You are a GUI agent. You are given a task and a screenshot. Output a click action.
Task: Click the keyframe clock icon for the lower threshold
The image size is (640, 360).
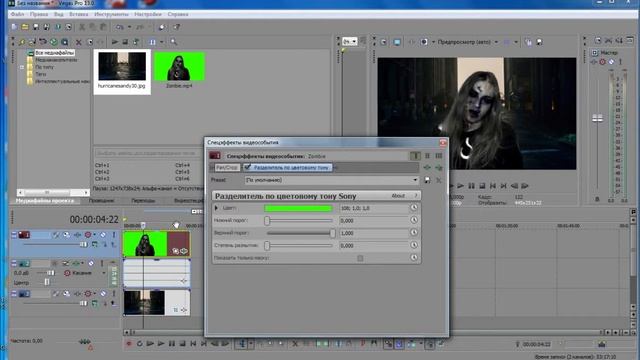click(x=414, y=220)
